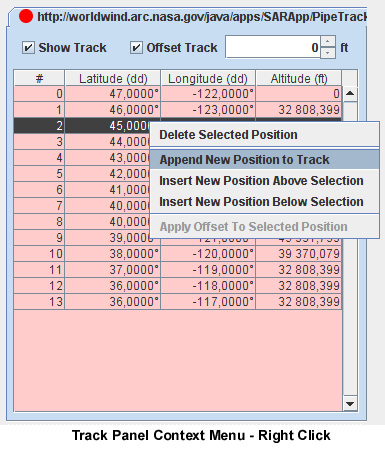The height and width of the screenshot is (449, 385).
Task: Click the Altitude (ft) column header
Action: (299, 78)
